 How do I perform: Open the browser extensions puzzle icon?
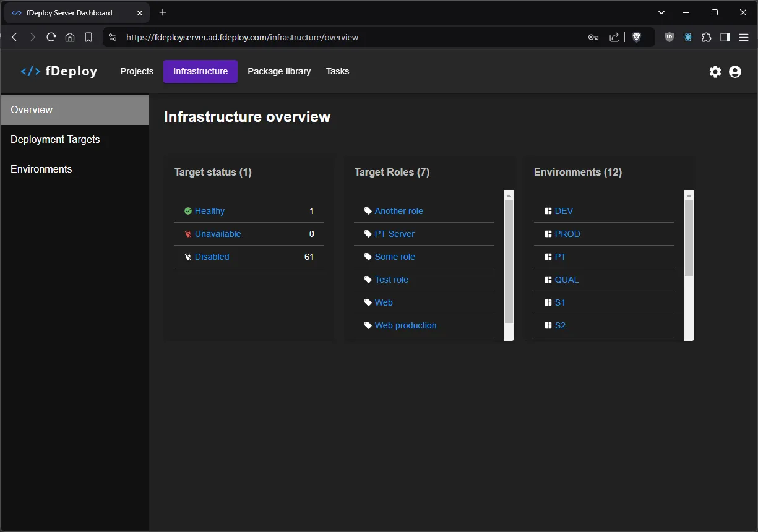tap(706, 37)
